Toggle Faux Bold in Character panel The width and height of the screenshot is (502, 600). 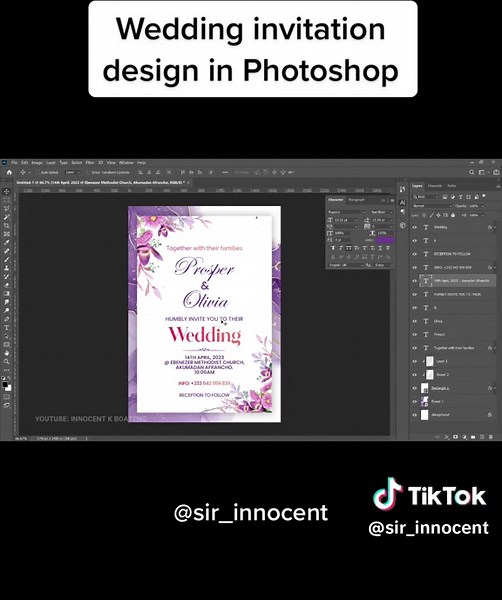pos(332,248)
